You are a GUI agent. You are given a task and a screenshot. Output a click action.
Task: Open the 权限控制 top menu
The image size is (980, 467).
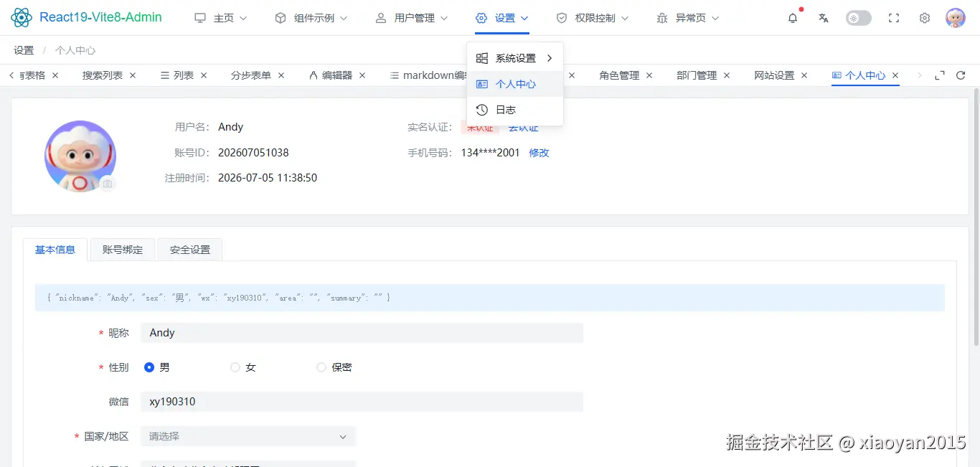[x=593, y=18]
